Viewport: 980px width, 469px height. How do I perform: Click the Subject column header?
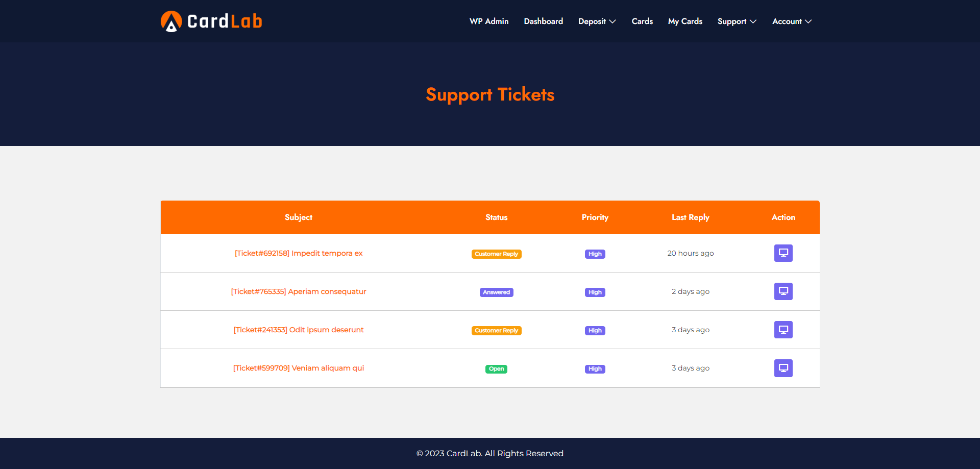click(298, 217)
